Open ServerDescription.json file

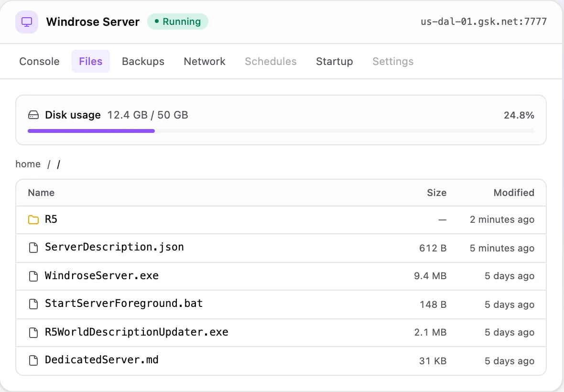pyautogui.click(x=114, y=247)
